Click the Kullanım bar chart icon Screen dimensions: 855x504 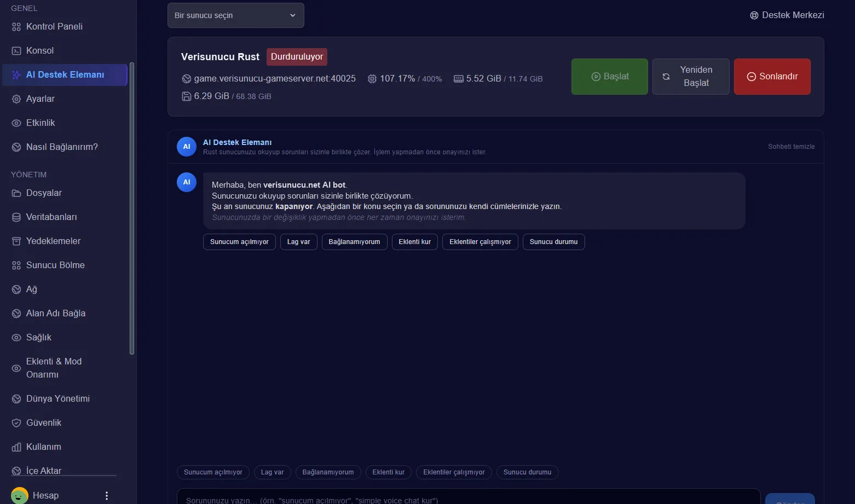coord(16,447)
